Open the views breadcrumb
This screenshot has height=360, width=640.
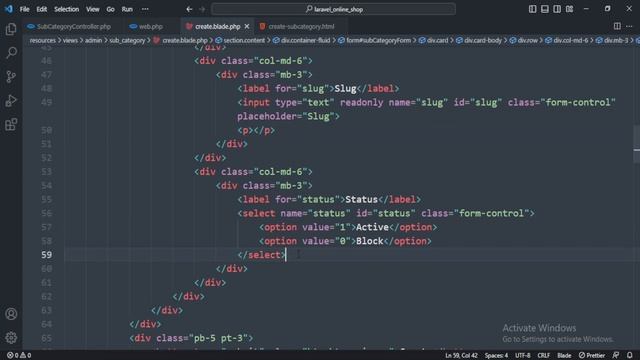70,40
